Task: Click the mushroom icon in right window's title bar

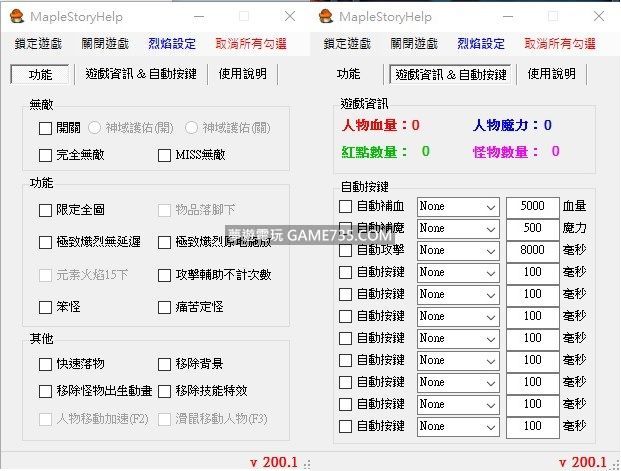Action: coord(326,16)
